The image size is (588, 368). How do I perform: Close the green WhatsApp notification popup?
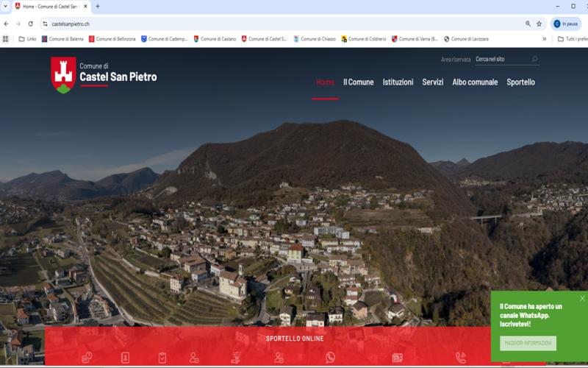(x=582, y=298)
